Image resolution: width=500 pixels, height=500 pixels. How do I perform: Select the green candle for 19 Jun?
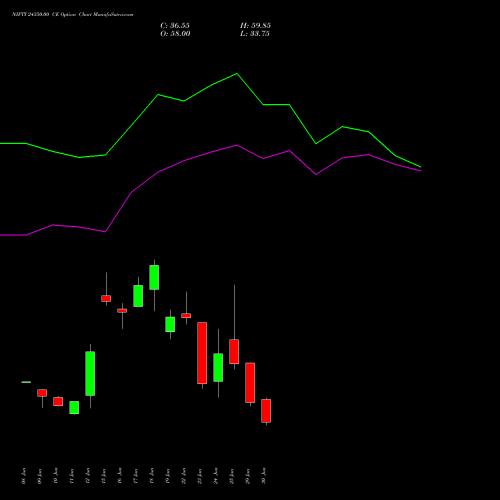coord(170,324)
